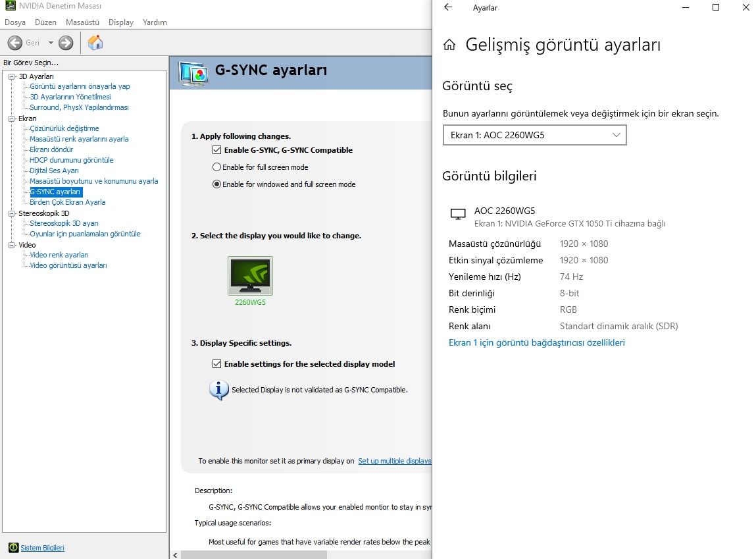Click the NVIDIA Denetim Masası title icon
Viewport: 756px width, 559px height.
click(10, 6)
